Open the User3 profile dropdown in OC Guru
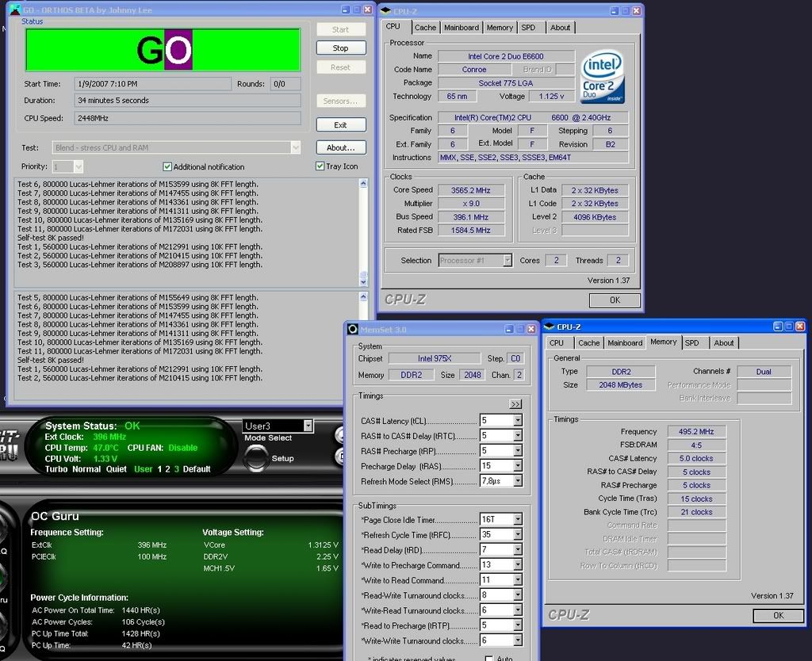This screenshot has height=661, width=812. coord(308,426)
